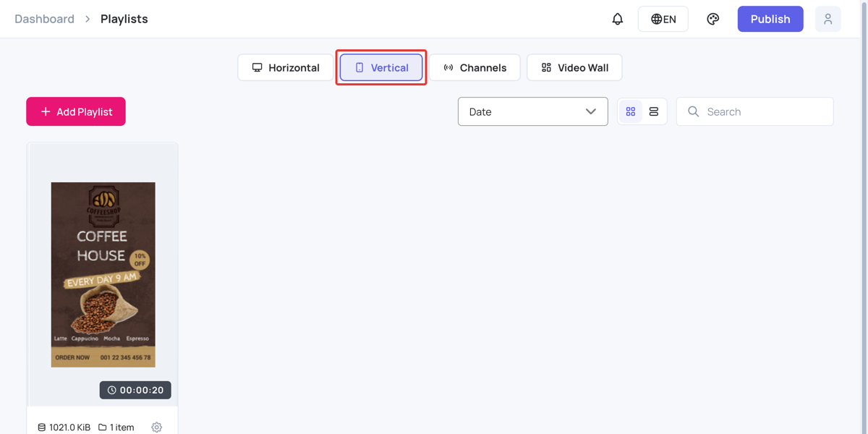Click the 1 item folder label
Viewport: 868px width, 434px height.
pyautogui.click(x=116, y=427)
